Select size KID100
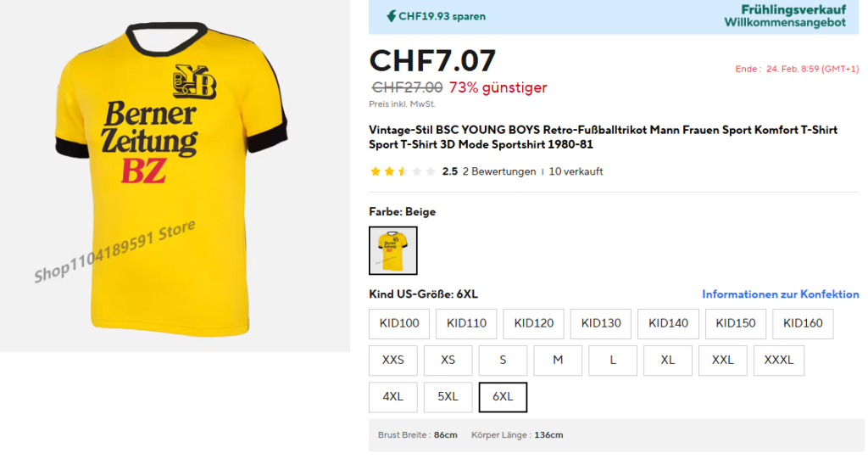Viewport: 868px width, 470px height. pos(399,323)
